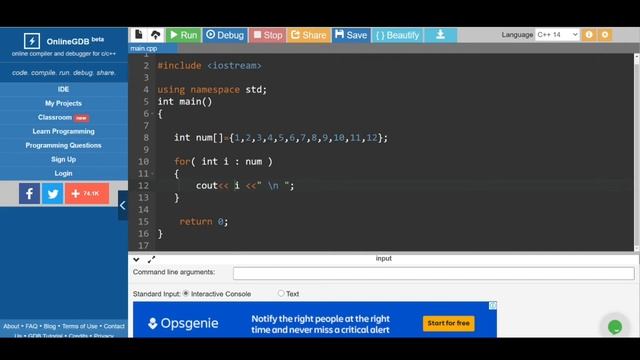Go to My Projects in the sidebar
Image resolution: width=640 pixels, height=360 pixels.
(x=63, y=103)
